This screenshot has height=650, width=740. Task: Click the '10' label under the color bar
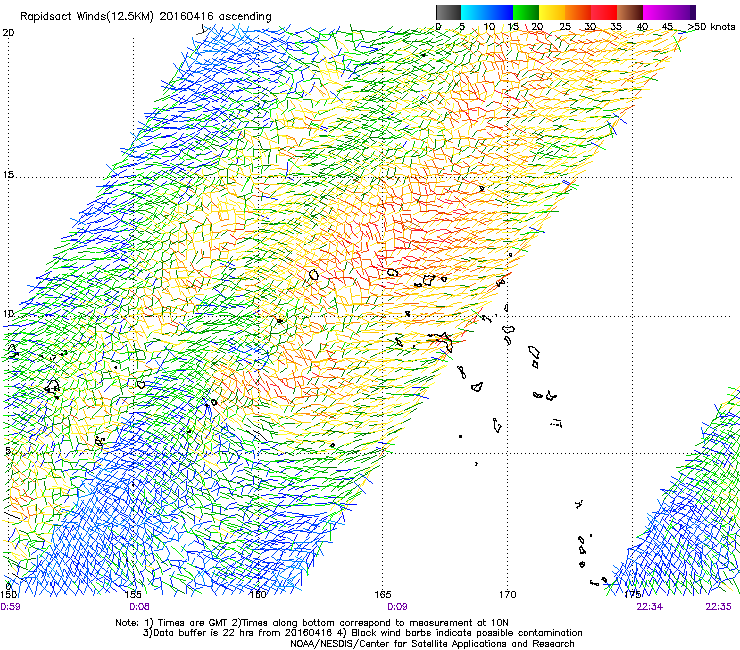point(489,27)
